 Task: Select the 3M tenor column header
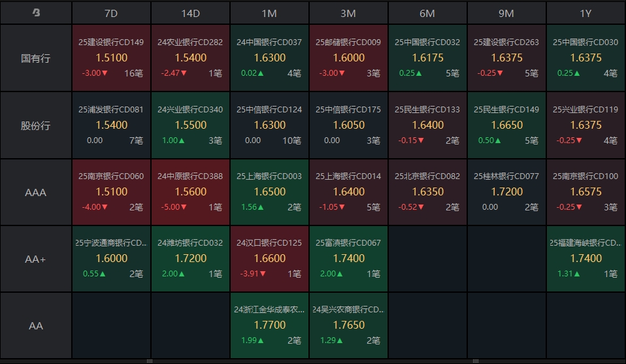[348, 13]
